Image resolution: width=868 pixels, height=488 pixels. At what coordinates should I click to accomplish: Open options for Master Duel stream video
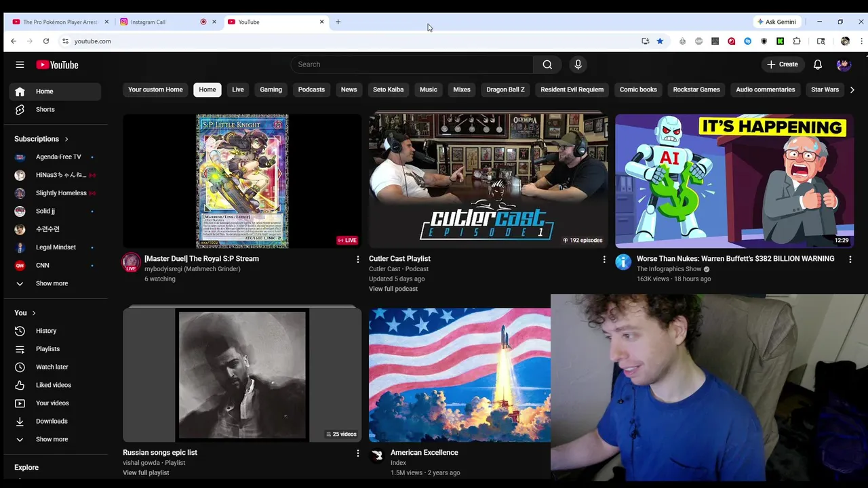click(x=358, y=259)
